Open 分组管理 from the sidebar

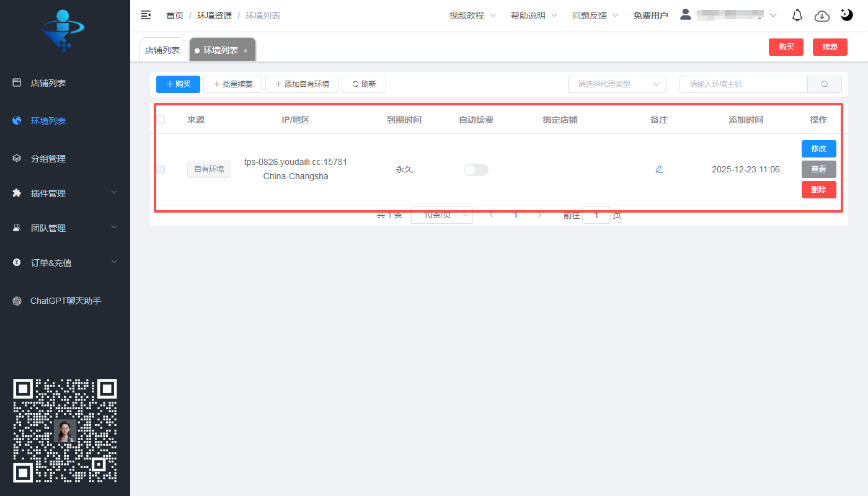point(48,158)
